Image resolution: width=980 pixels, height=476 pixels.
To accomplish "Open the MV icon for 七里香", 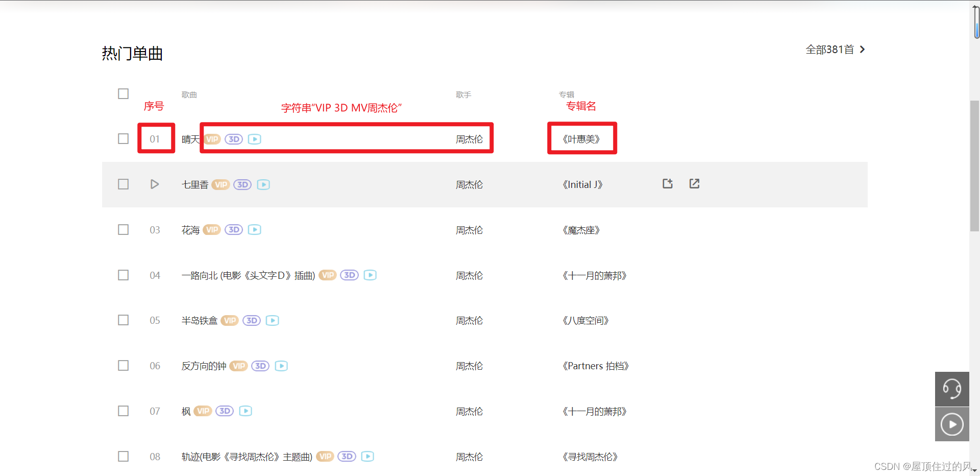I will 263,184.
